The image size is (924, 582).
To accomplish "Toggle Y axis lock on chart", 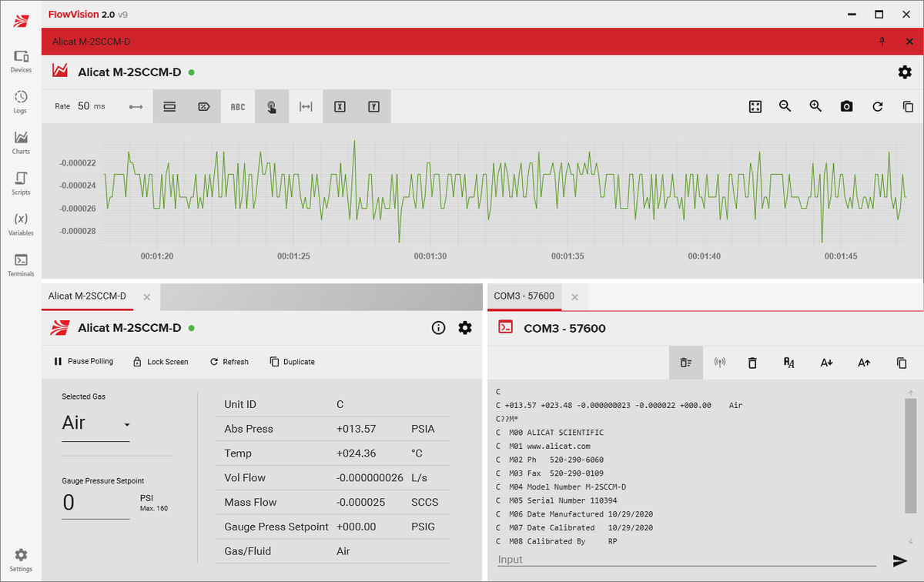I will [373, 107].
